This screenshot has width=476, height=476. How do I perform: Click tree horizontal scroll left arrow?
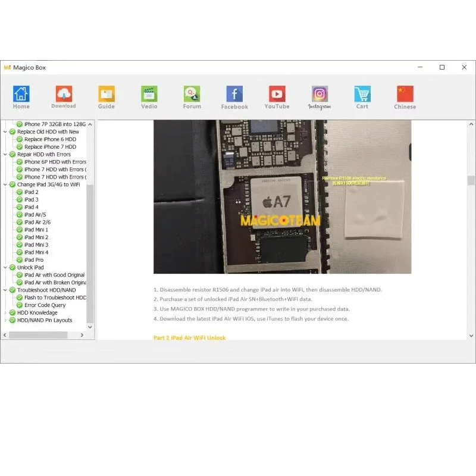point(5,335)
